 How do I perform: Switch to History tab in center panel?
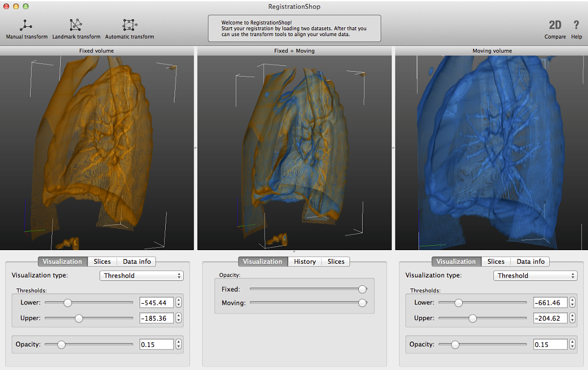(305, 262)
